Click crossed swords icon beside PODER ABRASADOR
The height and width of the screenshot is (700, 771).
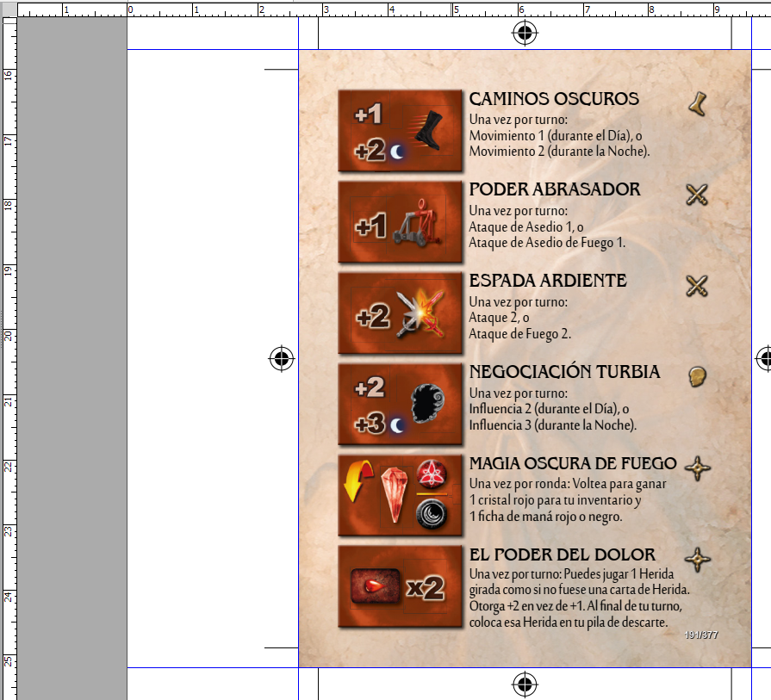[697, 195]
